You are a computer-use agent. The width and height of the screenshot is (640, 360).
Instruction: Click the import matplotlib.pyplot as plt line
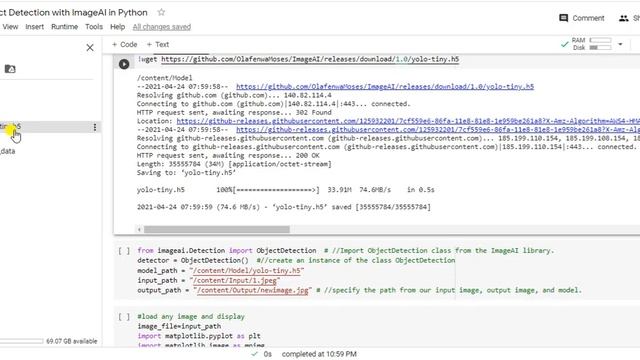point(199,336)
